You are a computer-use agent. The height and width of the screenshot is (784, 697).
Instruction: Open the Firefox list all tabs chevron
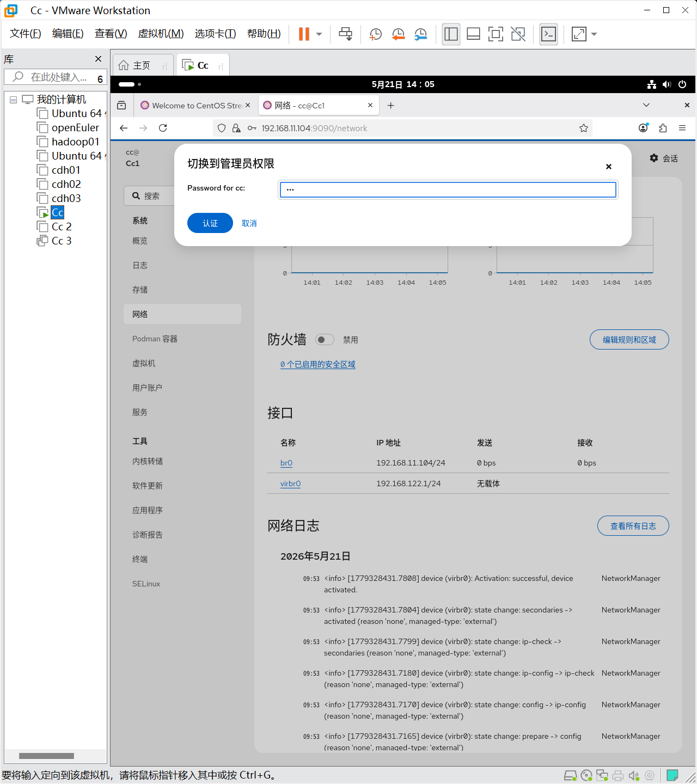click(x=646, y=105)
